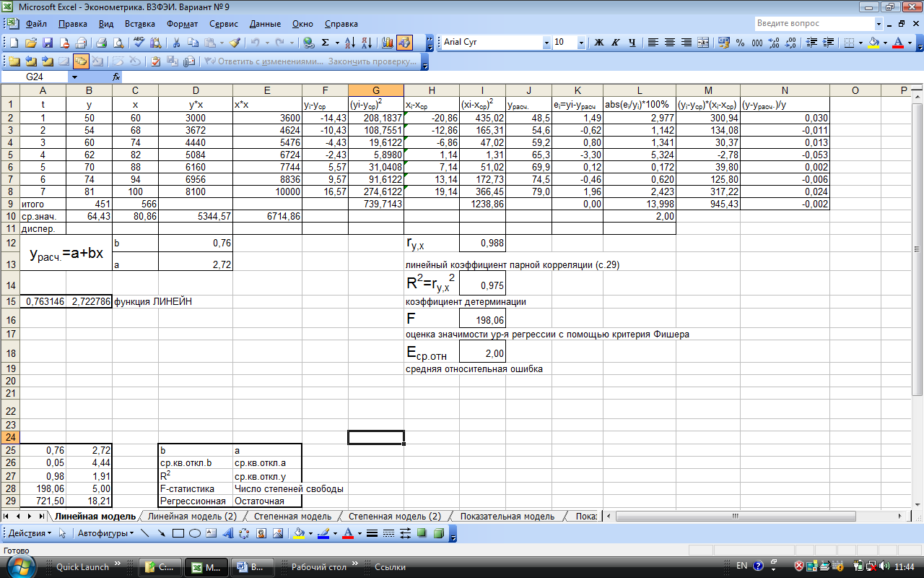Select Line tool in Drawing toolbar

(144, 534)
